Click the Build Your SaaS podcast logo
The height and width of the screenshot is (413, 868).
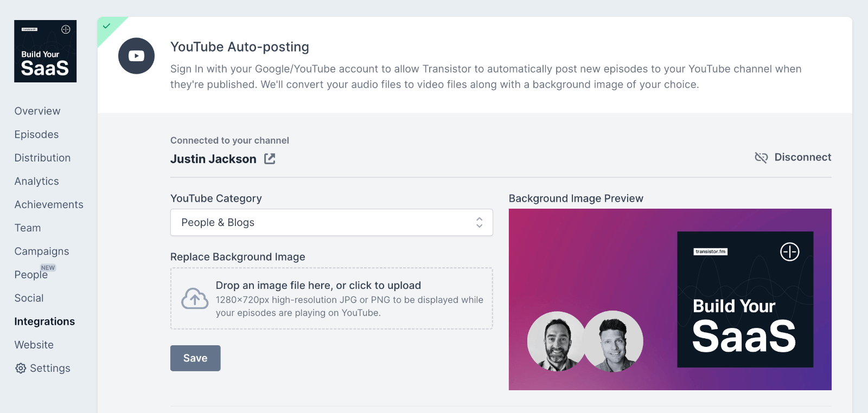tap(46, 51)
